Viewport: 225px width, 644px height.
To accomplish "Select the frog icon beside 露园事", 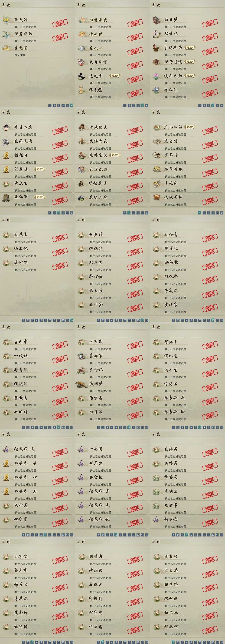I will [81, 356].
